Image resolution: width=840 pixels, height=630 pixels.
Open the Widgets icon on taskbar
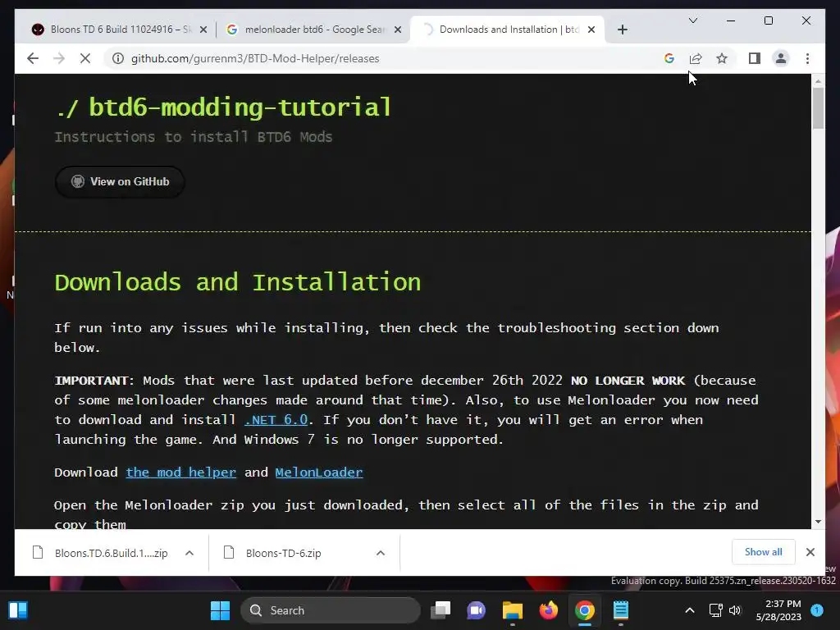click(x=18, y=610)
